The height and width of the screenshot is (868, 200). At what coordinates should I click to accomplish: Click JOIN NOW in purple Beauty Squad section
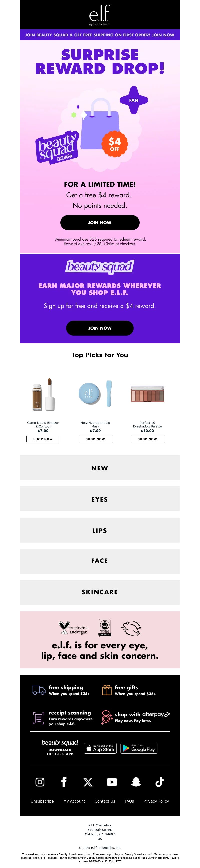click(100, 328)
